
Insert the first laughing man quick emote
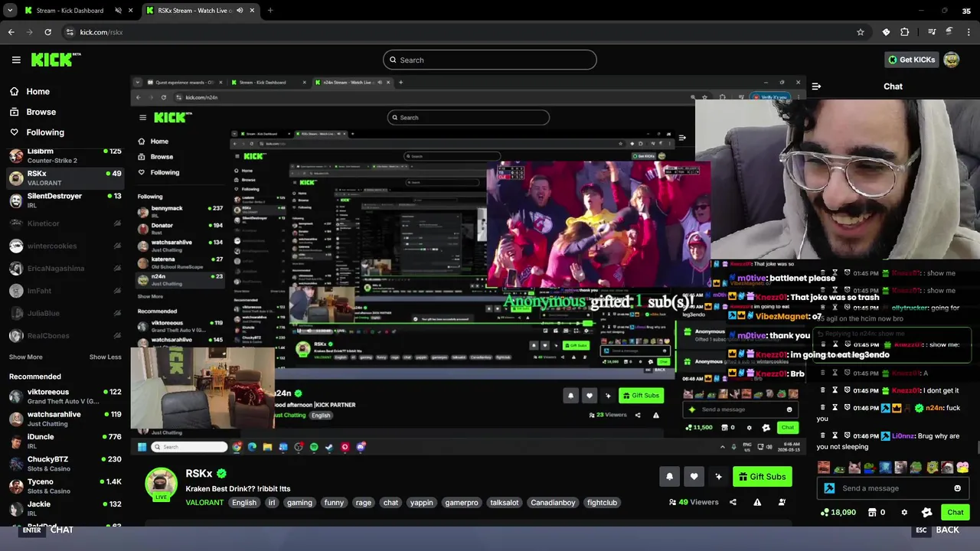(824, 468)
